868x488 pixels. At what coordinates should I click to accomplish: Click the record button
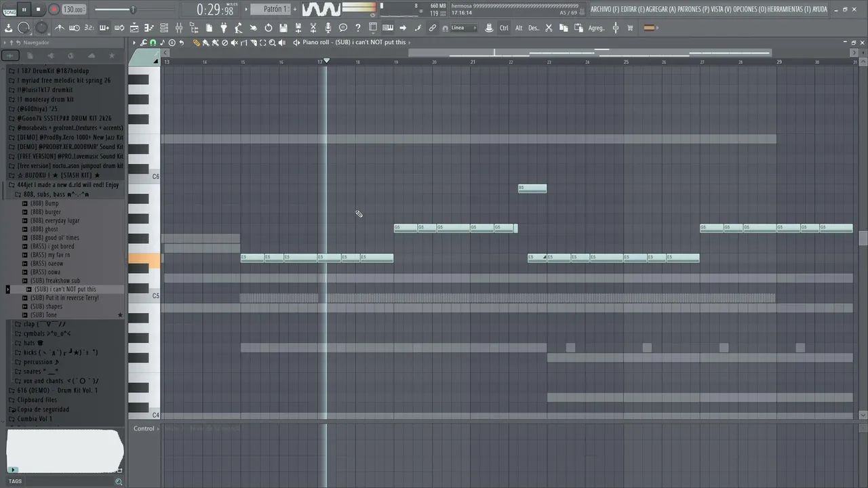54,9
